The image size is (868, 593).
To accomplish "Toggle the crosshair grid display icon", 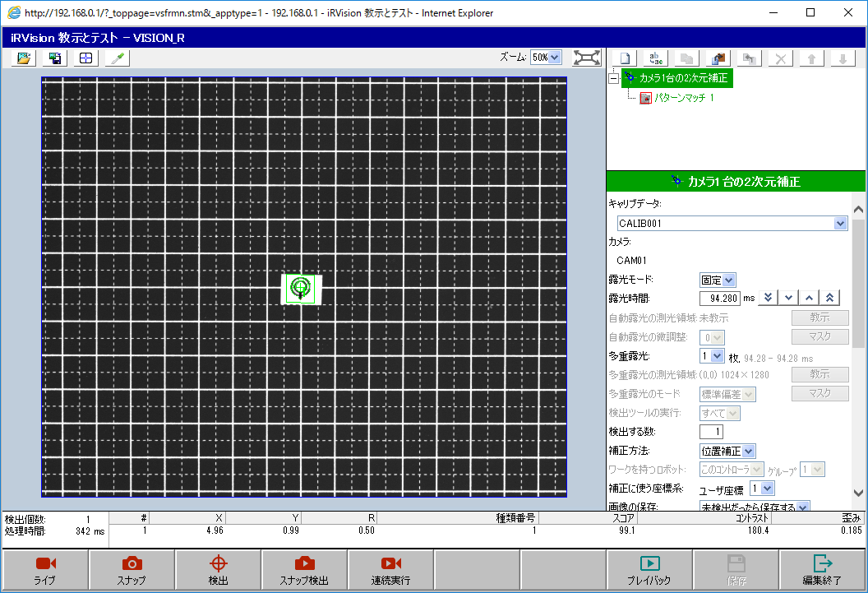I will [85, 58].
